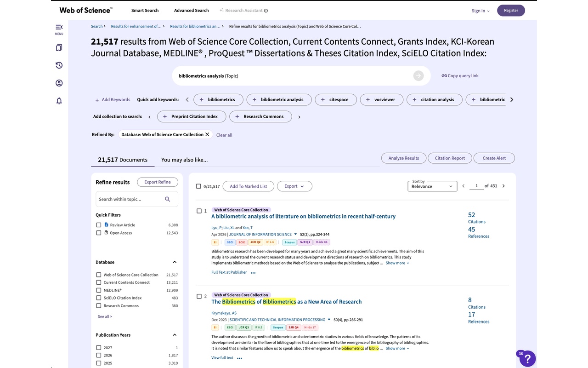Expand Scientific and Technical Information Processing arrow
The image size is (588, 368).
point(329,319)
